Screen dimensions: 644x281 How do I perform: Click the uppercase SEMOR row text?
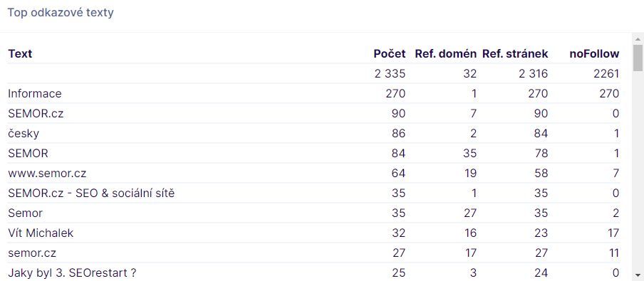click(28, 154)
